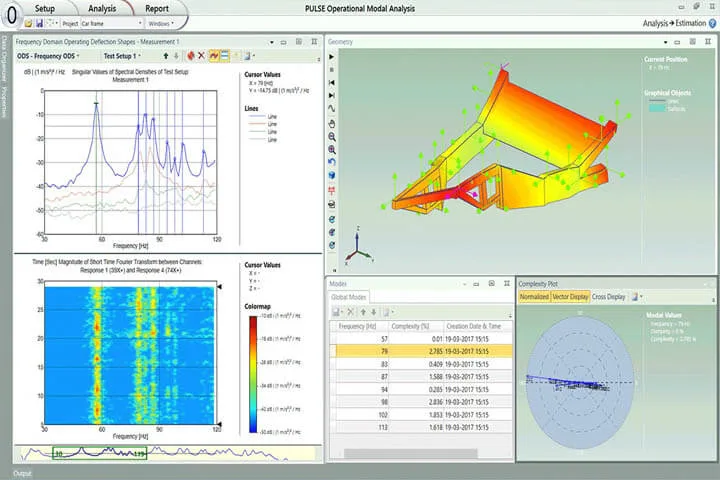720x480 pixels.
Task: Click the layered geometry icon below the red icon
Action: coord(332,204)
